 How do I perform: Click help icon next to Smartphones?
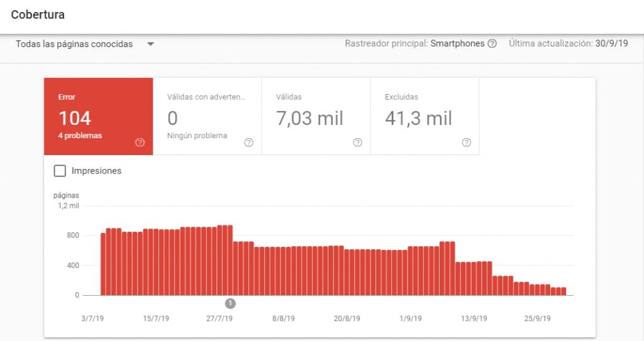point(492,44)
